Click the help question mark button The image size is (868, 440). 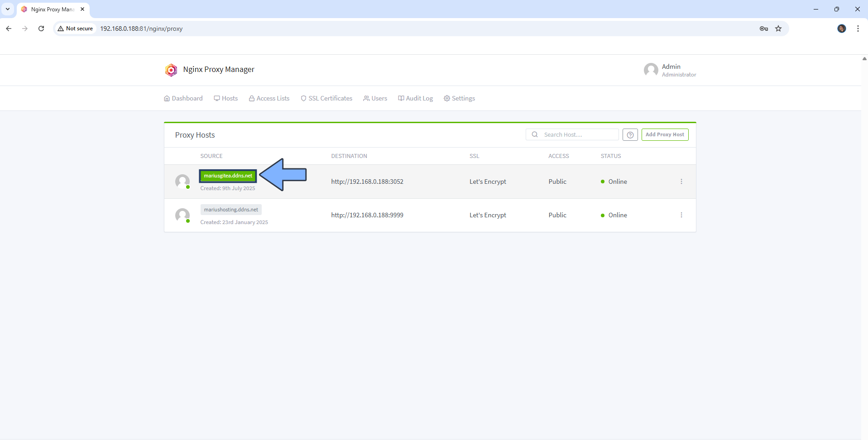pyautogui.click(x=630, y=134)
